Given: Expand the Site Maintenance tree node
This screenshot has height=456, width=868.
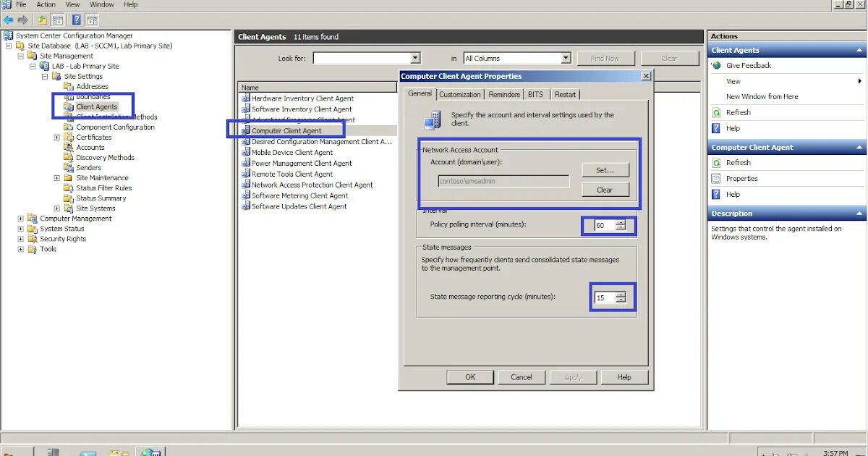Looking at the screenshot, I should coord(57,177).
